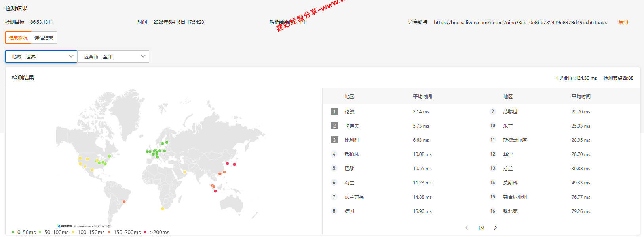Click rank badge 7 for 法兰克福
Image resolution: width=644 pixels, height=237 pixels.
pos(334,197)
